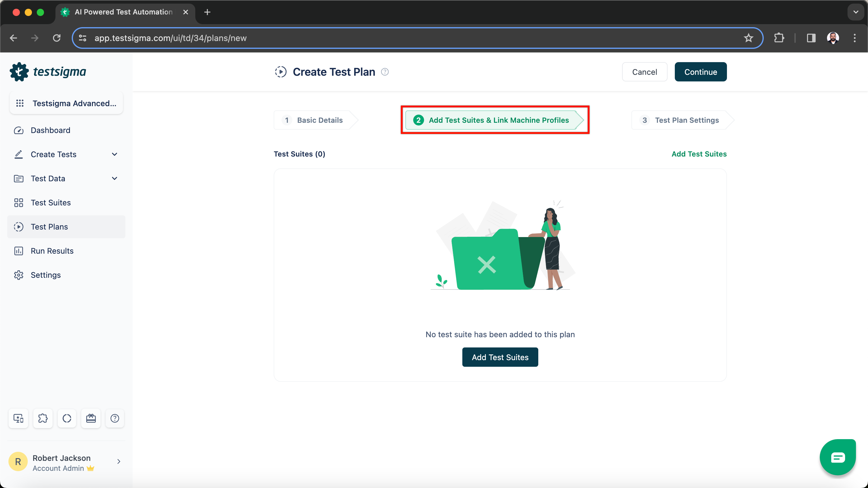Viewport: 868px width, 488px height.
Task: Click the help icon beside Create Test Plan
Action: point(385,72)
